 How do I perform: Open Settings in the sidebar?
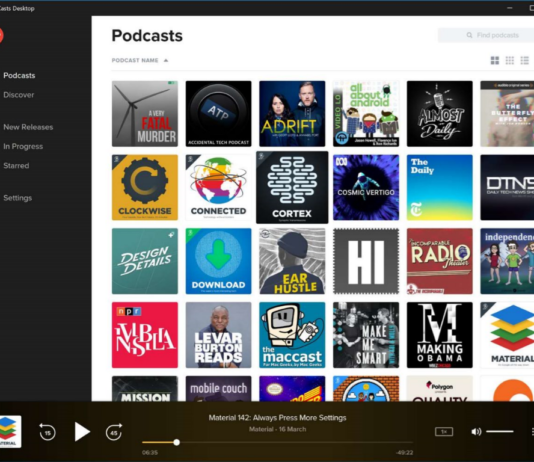point(17,198)
